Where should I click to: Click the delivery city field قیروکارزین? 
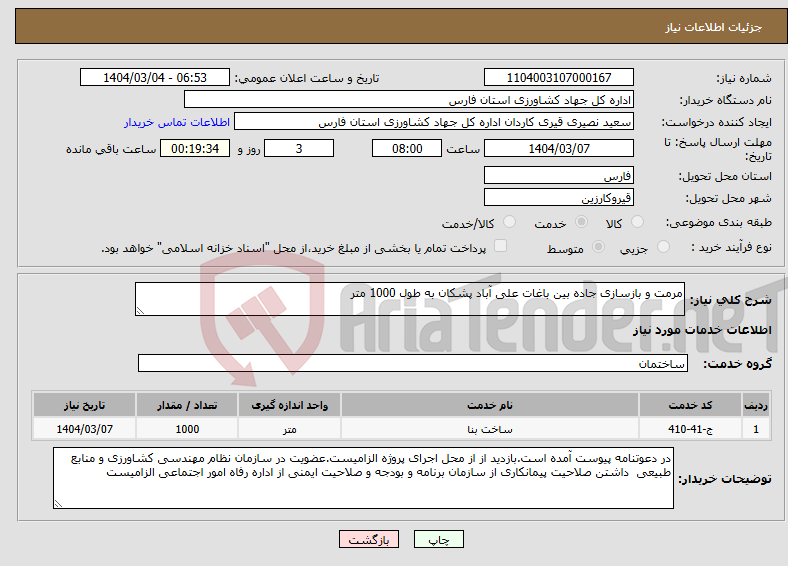click(559, 197)
